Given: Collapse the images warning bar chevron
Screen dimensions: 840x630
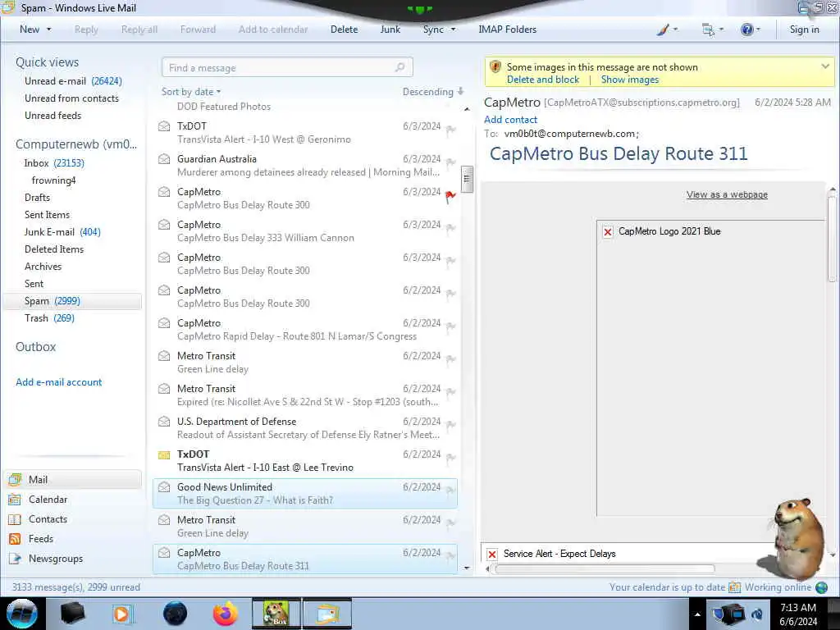Looking at the screenshot, I should [x=825, y=66].
